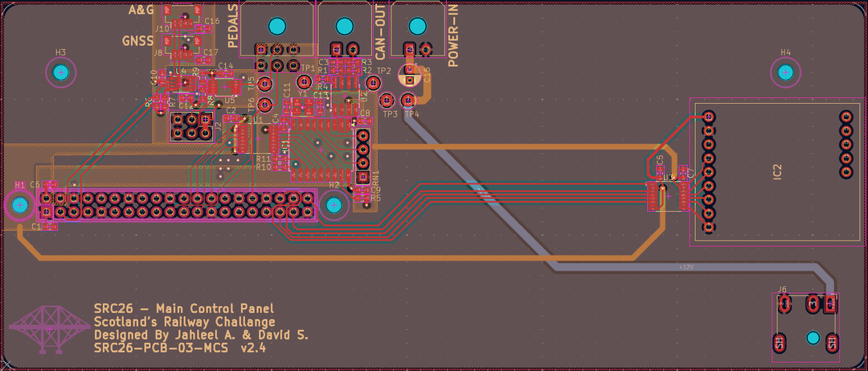Select the 'SRC26 – Main Control Panel' text
Viewport: 868px width, 371px height.
pos(183,309)
